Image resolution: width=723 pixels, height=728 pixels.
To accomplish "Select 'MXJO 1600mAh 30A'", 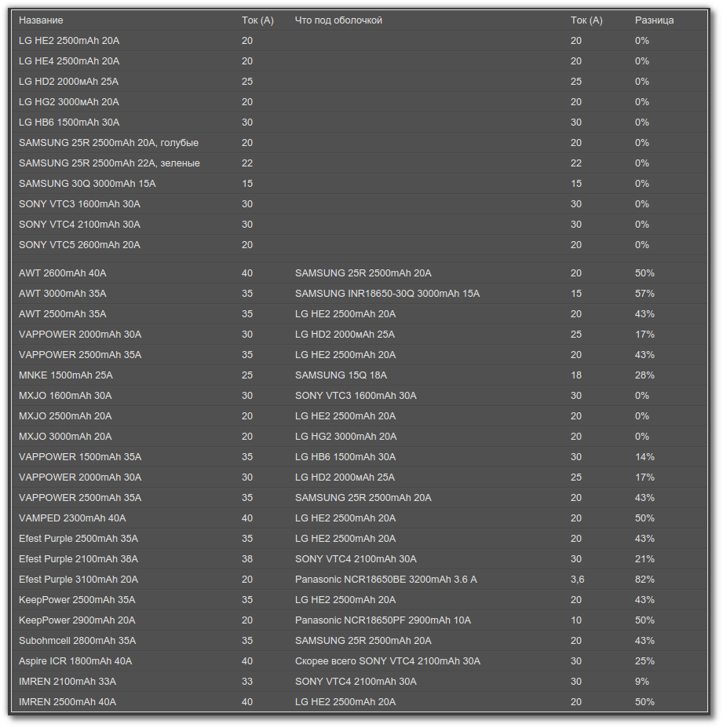I will (x=65, y=396).
